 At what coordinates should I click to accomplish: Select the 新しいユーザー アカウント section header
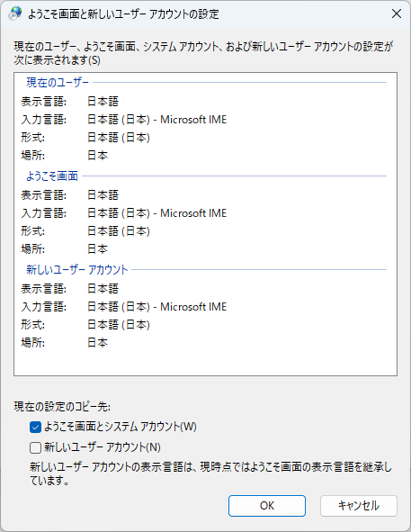click(x=77, y=270)
